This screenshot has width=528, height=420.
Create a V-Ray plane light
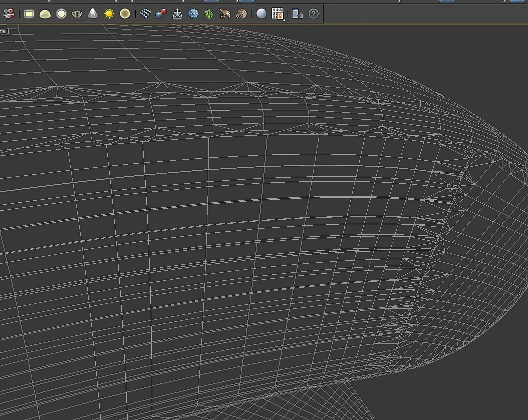point(29,14)
